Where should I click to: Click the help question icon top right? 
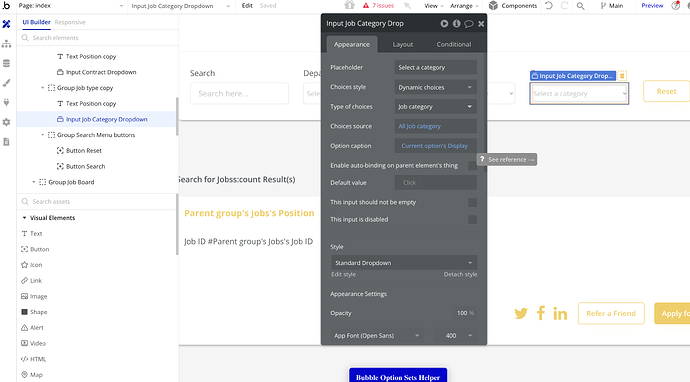pos(675,6)
